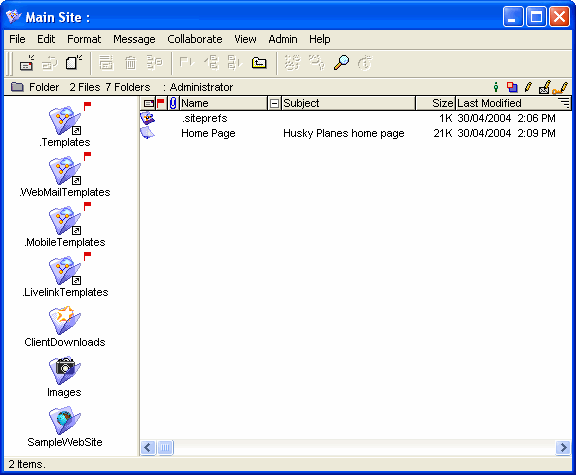Click the paperclip attachment column header
Screen dimensions: 576x475
coord(173,103)
